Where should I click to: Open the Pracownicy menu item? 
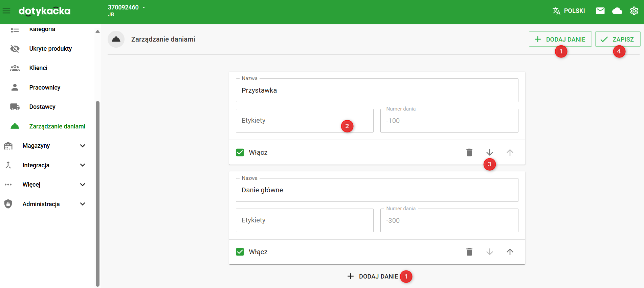coord(45,88)
